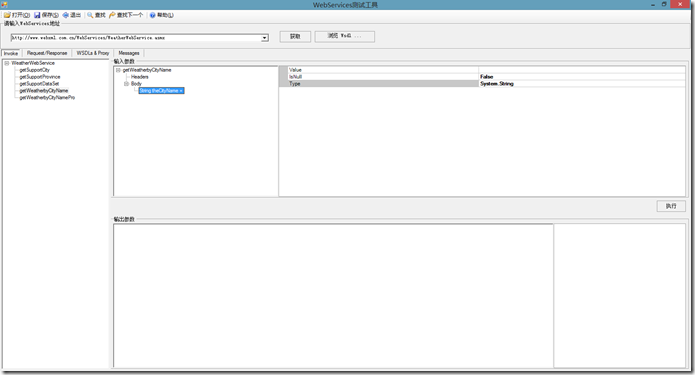The height and width of the screenshot is (375, 695).
Task: Click the Type value cell showing System.String
Action: (582, 84)
